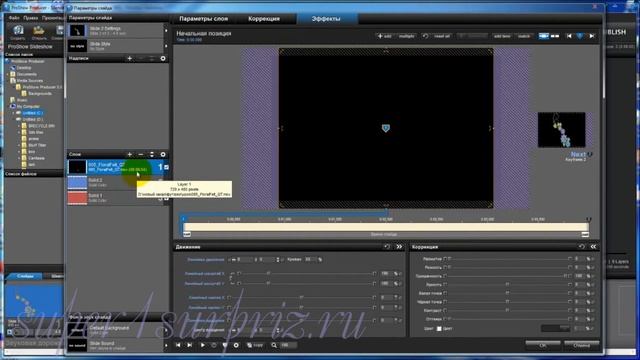Click colorize color swatch in Коррекция
This screenshot has width=640, height=360.
(x=555, y=328)
